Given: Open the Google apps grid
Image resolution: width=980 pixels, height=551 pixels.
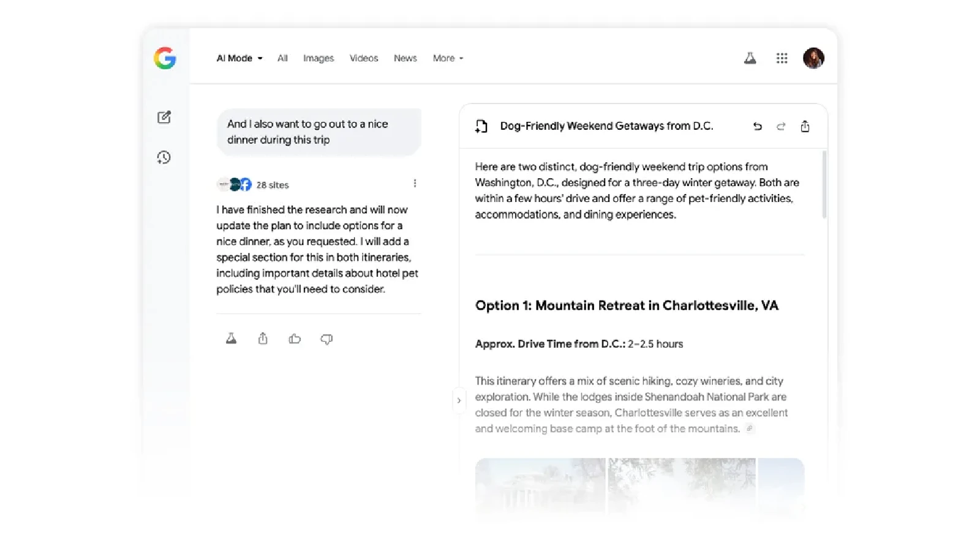Looking at the screenshot, I should [782, 58].
